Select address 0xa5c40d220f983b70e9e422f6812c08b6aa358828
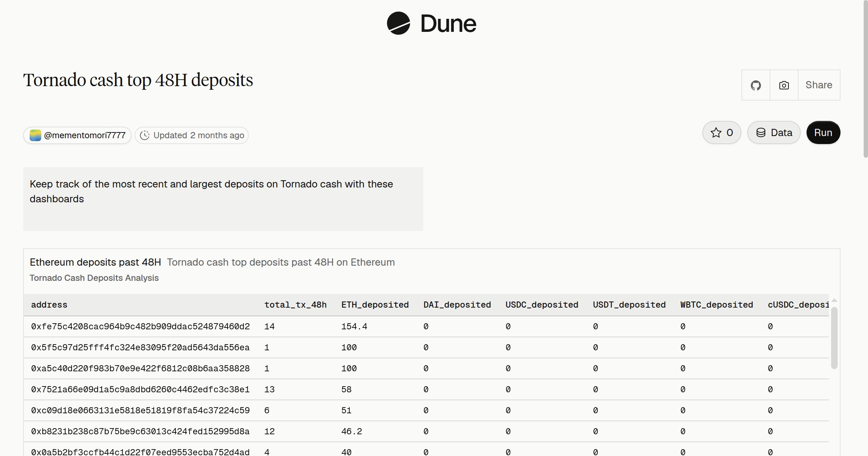The width and height of the screenshot is (868, 456). [x=140, y=368]
